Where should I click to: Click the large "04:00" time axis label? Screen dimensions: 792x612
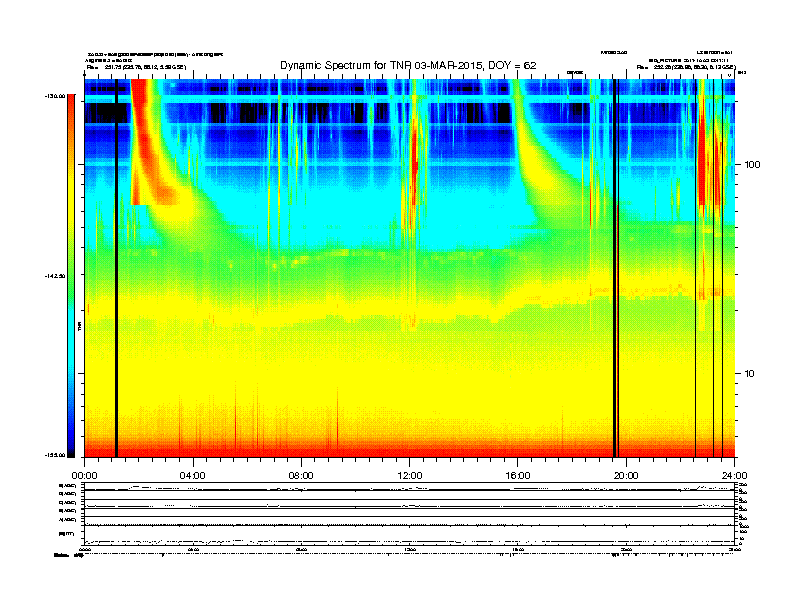click(x=193, y=476)
